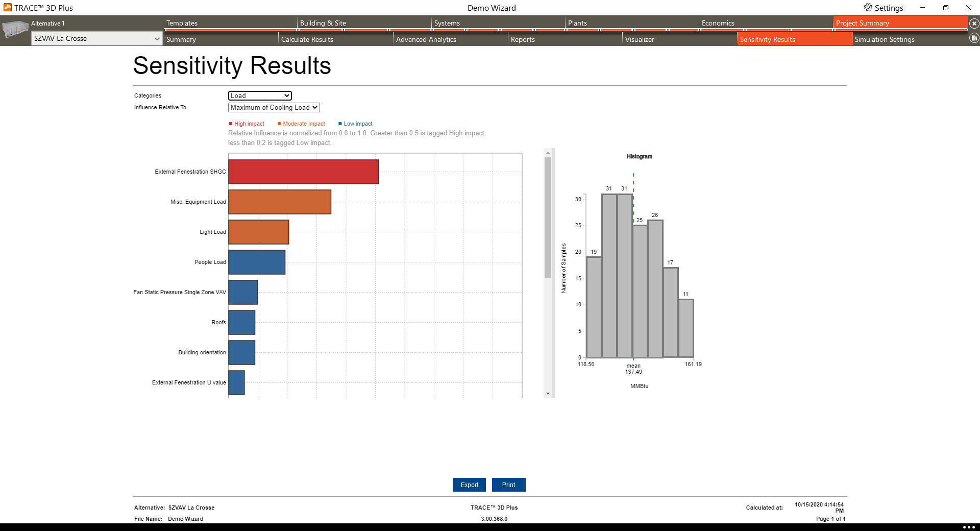
Task: Click the chart scrollbar down arrow
Action: coord(548,394)
